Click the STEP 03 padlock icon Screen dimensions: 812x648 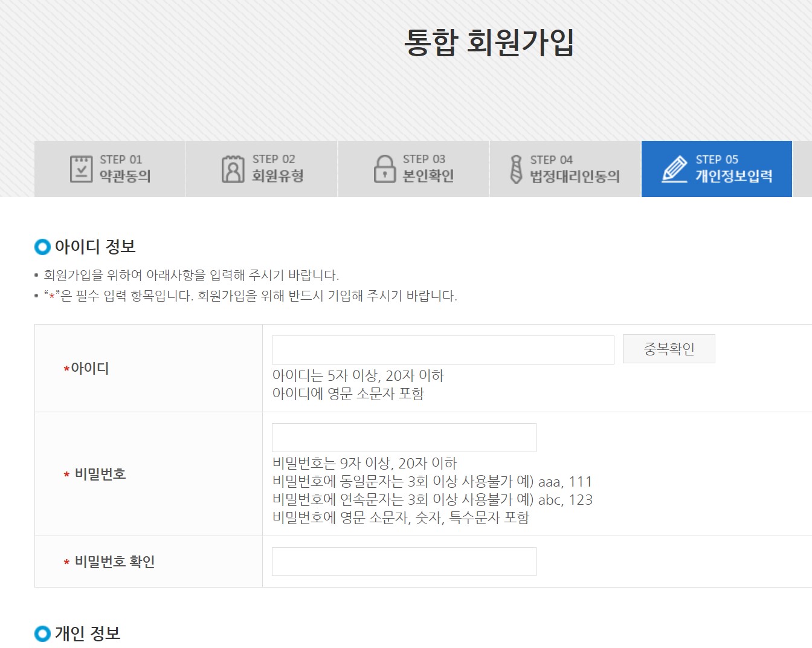pos(384,169)
